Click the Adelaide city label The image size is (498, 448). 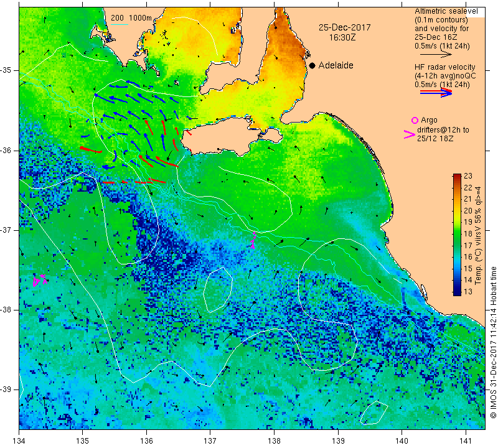[x=336, y=65]
